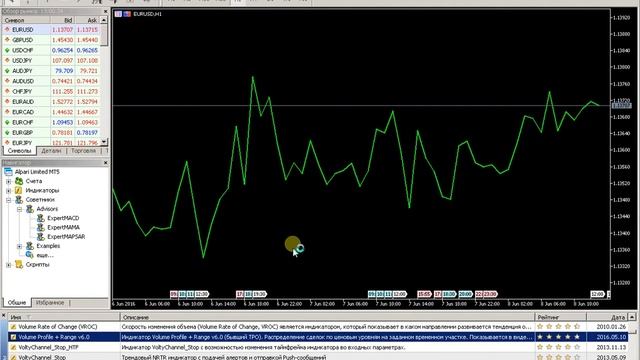Click the 19:00 news event marker, 6 Jun

[259, 294]
